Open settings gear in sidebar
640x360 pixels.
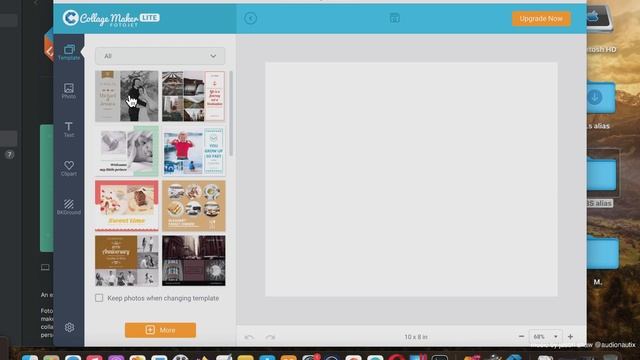tap(69, 327)
